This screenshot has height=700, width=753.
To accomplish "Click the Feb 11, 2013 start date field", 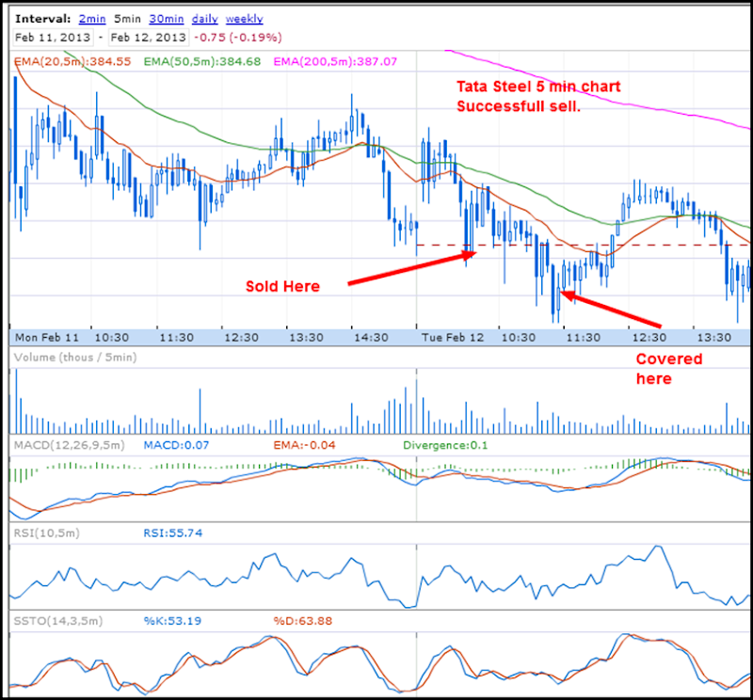I will pyautogui.click(x=53, y=37).
